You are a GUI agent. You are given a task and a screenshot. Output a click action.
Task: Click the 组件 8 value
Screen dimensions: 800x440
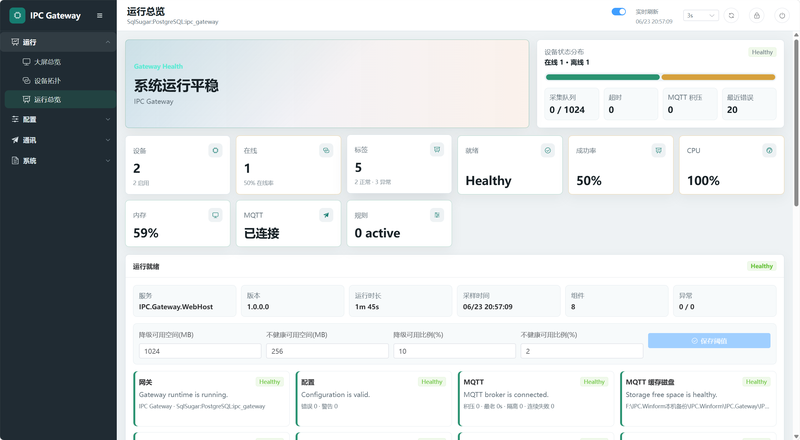pyautogui.click(x=573, y=307)
